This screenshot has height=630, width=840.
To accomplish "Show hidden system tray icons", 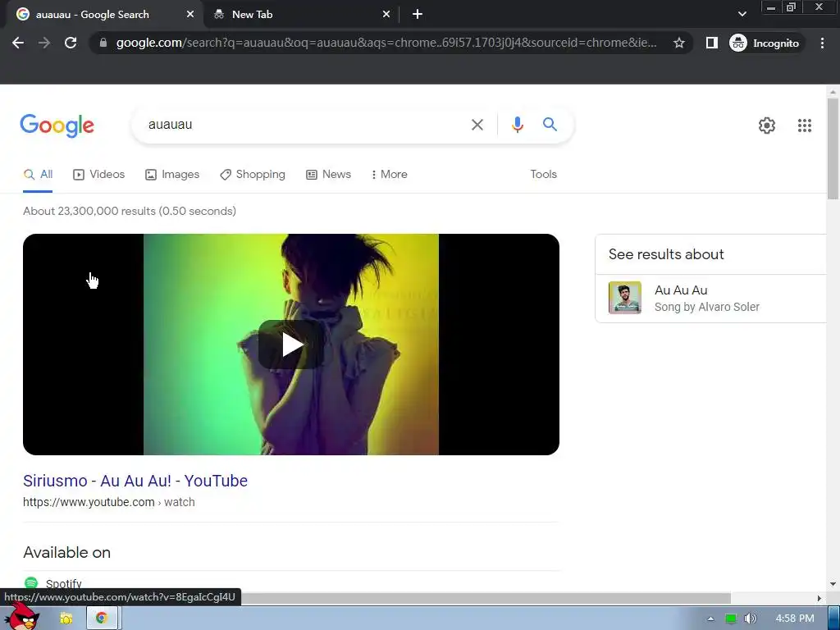I will click(x=710, y=619).
